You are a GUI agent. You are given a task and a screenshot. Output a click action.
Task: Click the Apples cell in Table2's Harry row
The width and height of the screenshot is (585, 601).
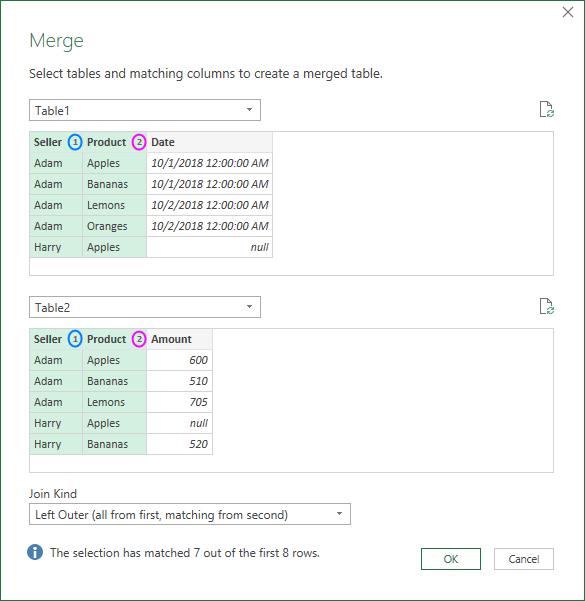pos(114,423)
